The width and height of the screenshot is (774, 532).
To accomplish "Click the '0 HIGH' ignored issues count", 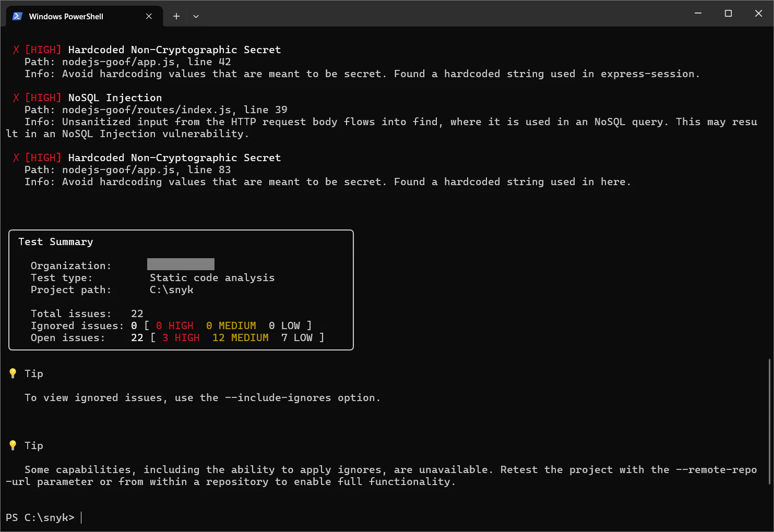I will click(x=174, y=325).
